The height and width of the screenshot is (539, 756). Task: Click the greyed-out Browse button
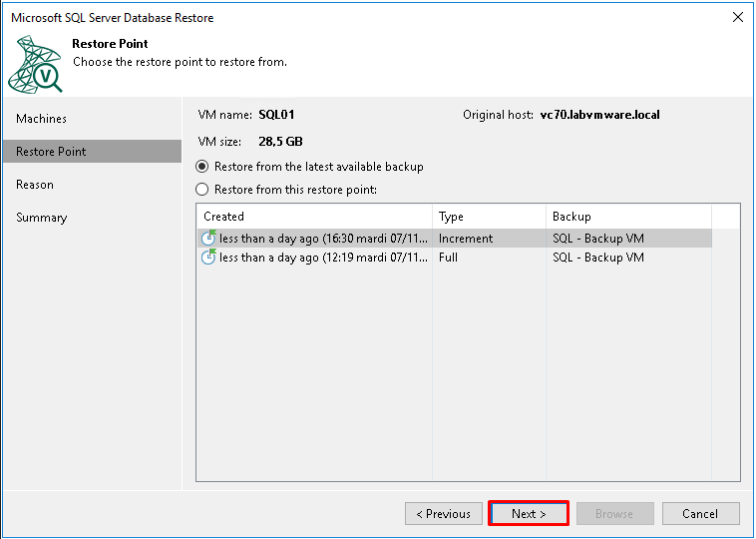(614, 513)
